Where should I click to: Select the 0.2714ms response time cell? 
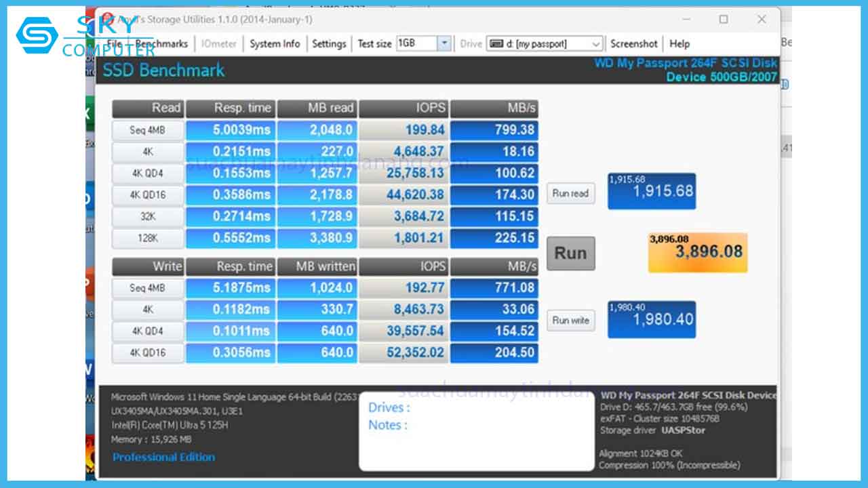pos(230,216)
